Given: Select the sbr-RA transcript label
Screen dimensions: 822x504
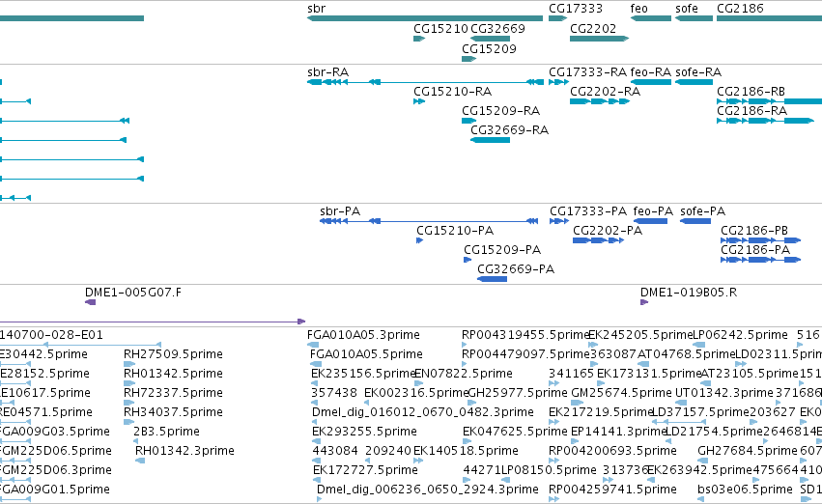Looking at the screenshot, I should tap(328, 72).
